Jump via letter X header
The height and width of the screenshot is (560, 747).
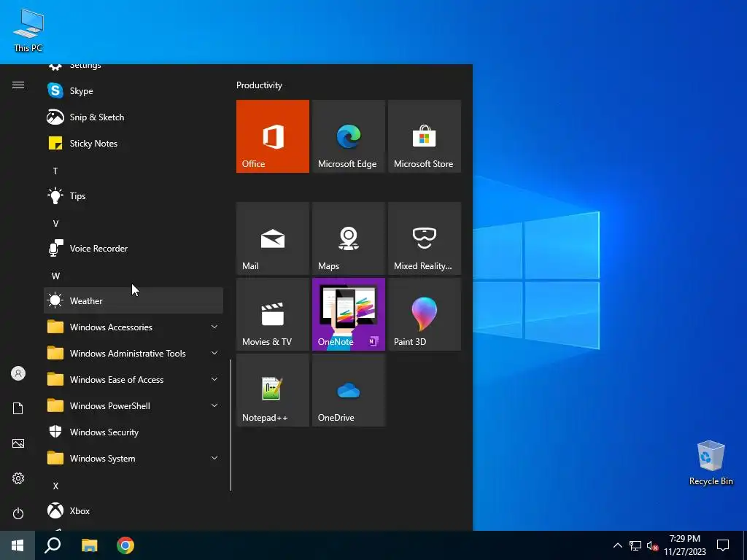pyautogui.click(x=55, y=486)
